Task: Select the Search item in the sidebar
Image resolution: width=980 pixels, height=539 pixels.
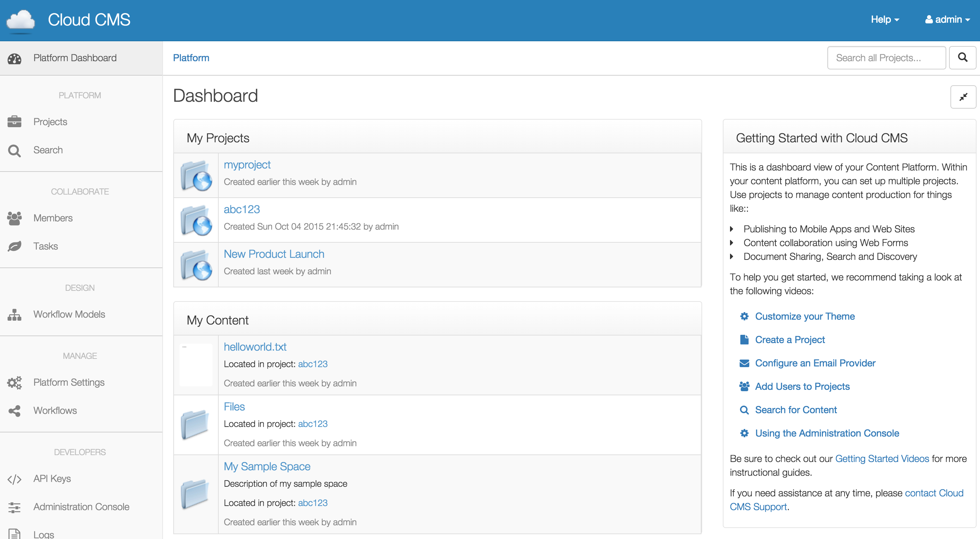Action: [81, 150]
